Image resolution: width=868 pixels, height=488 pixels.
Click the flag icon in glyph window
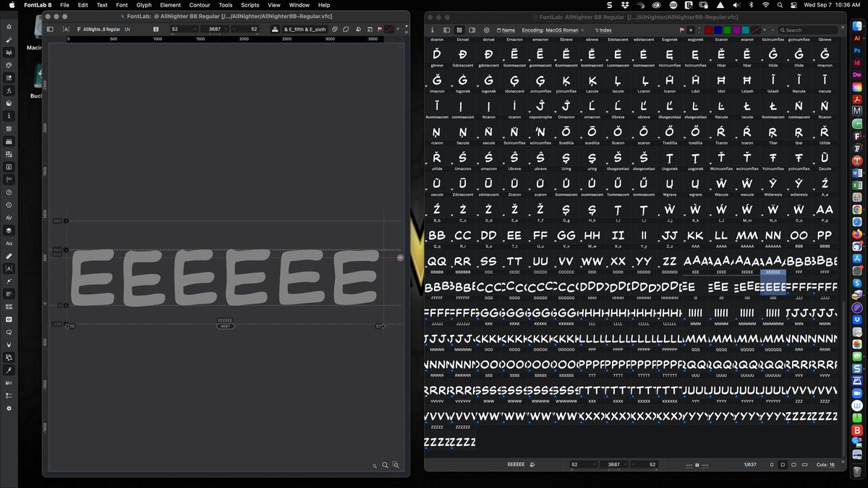point(380,30)
